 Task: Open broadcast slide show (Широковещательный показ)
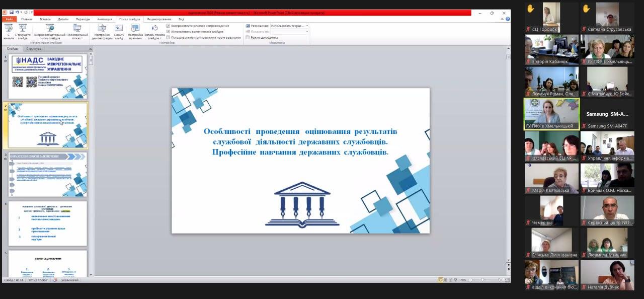point(49,31)
